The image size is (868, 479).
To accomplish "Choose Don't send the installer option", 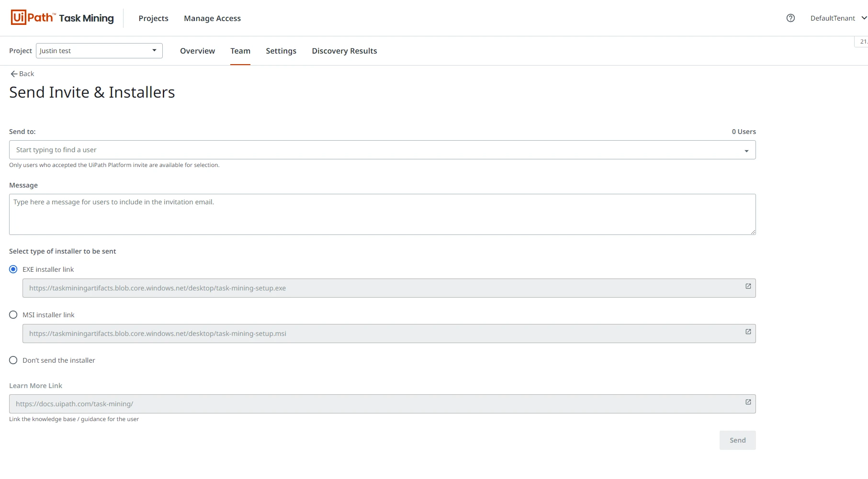I will coord(13,360).
